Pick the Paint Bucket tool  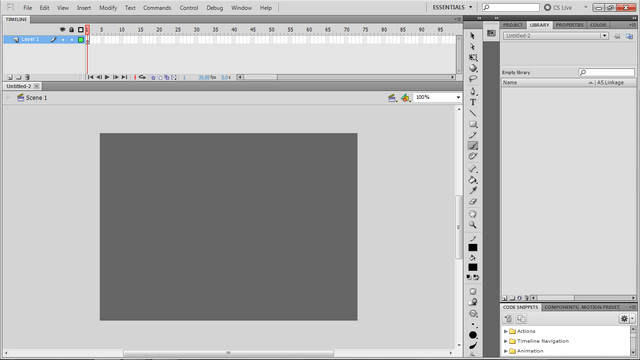[473, 180]
